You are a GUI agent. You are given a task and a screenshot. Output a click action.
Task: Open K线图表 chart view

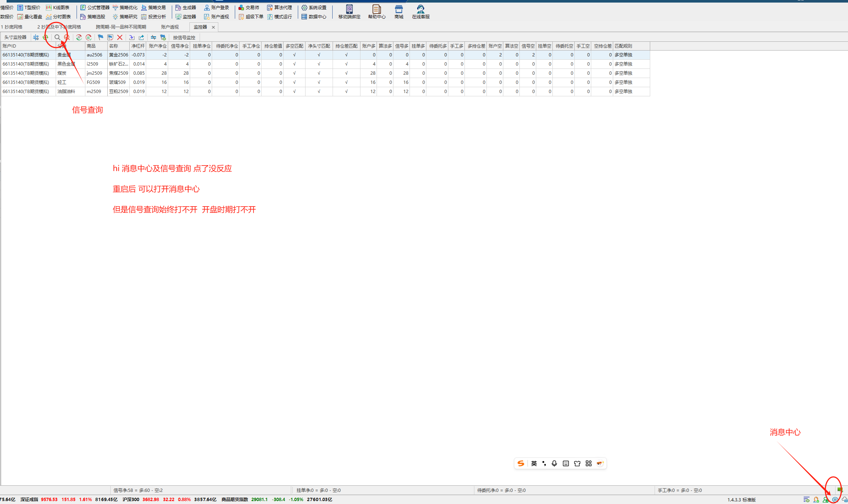[x=58, y=7]
